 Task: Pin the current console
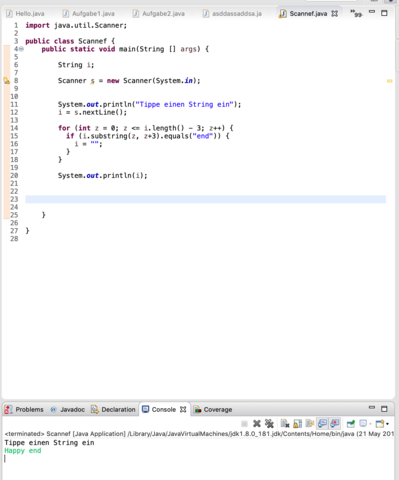click(x=351, y=424)
